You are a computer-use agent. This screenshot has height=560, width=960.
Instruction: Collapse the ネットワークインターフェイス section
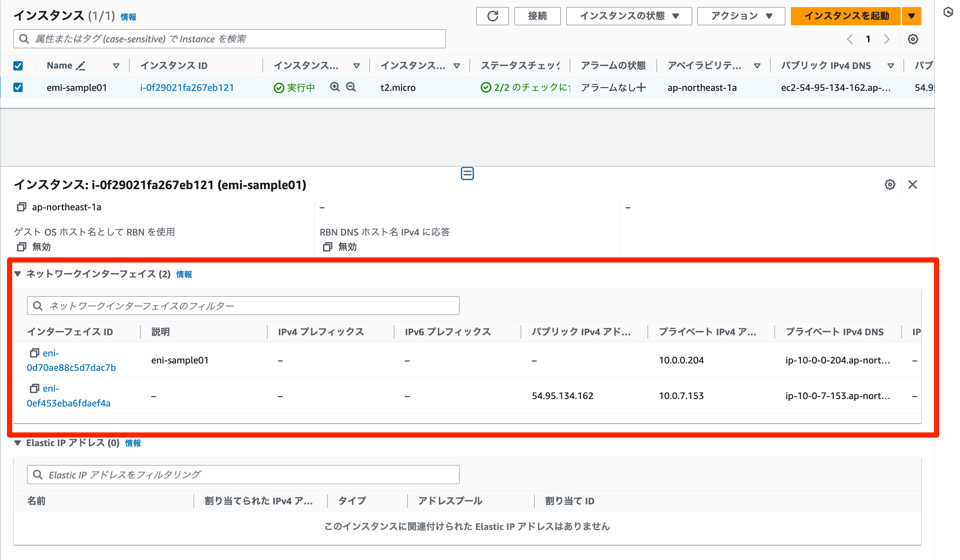click(17, 274)
